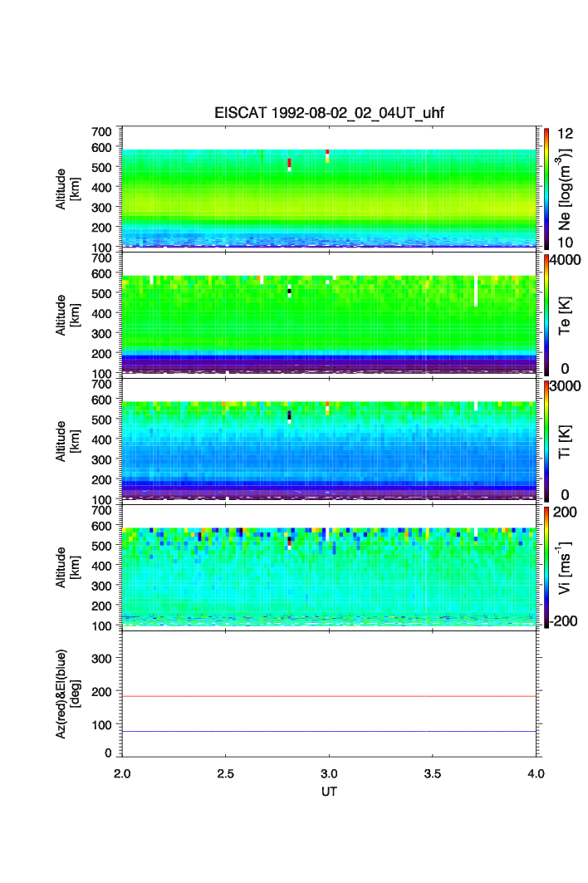Click the Vi [ms-1] colorbar label

pyautogui.click(x=565, y=567)
